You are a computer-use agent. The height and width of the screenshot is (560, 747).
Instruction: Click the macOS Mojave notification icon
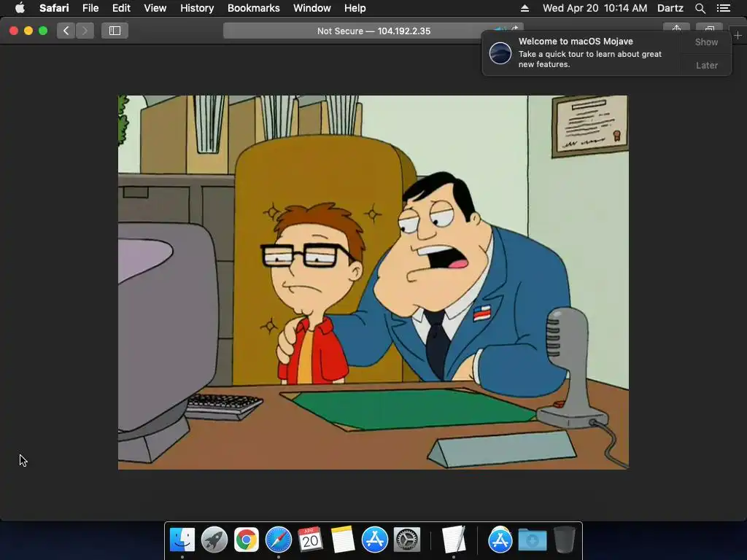click(x=500, y=52)
